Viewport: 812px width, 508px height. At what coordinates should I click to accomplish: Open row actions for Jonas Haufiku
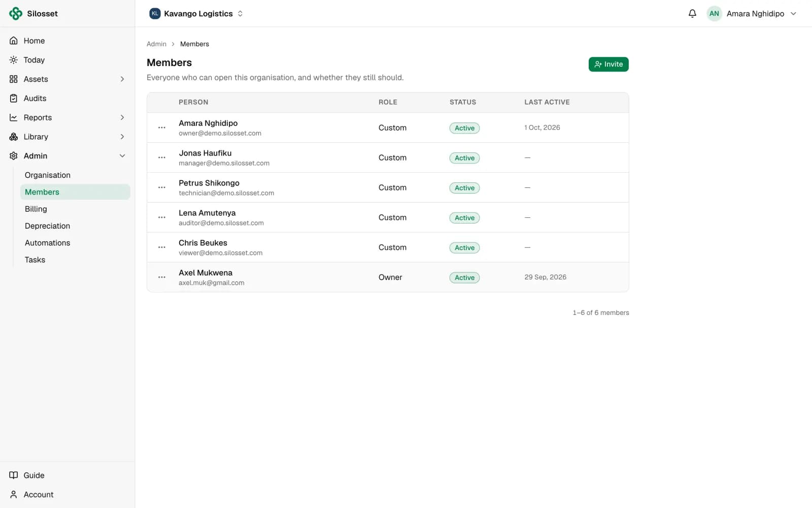[x=162, y=157]
